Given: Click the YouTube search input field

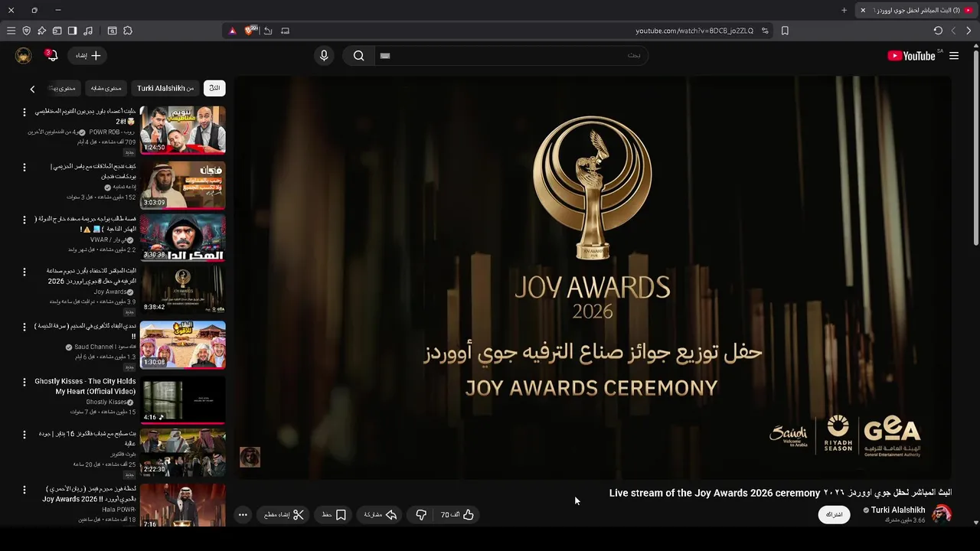Looking at the screenshot, I should pos(511,56).
